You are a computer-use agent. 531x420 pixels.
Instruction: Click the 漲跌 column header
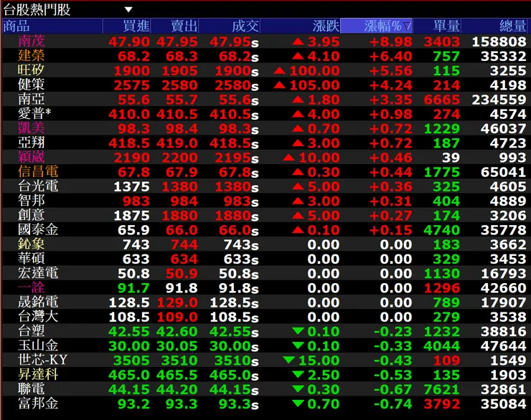coord(300,26)
